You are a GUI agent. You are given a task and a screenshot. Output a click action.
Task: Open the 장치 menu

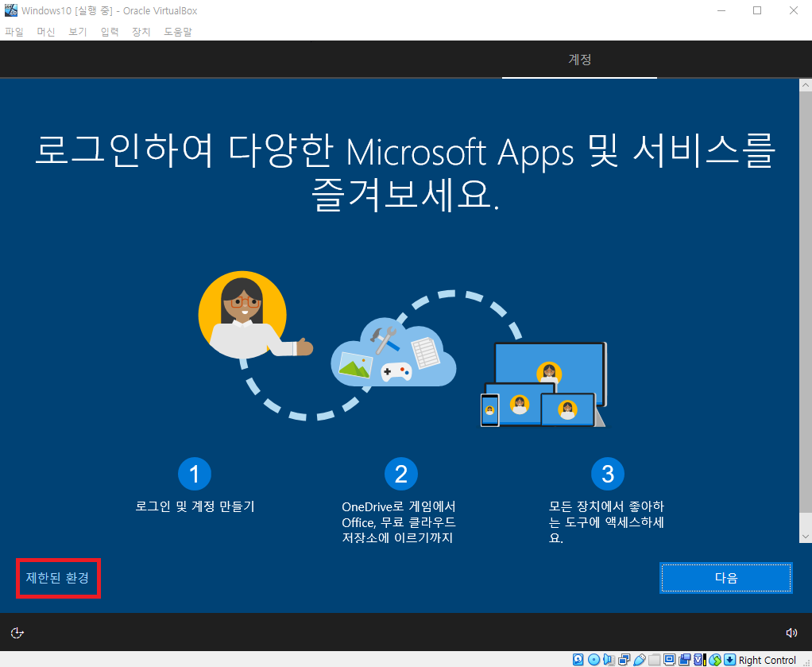141,32
